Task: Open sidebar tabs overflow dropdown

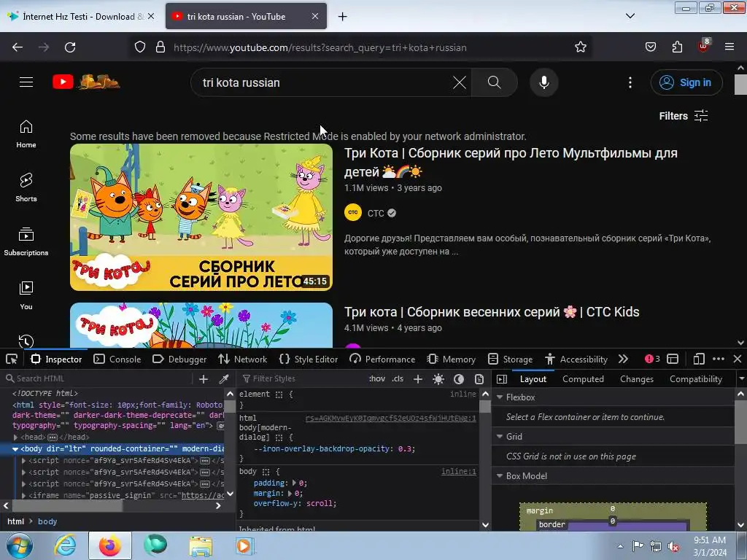Action: pos(741,379)
